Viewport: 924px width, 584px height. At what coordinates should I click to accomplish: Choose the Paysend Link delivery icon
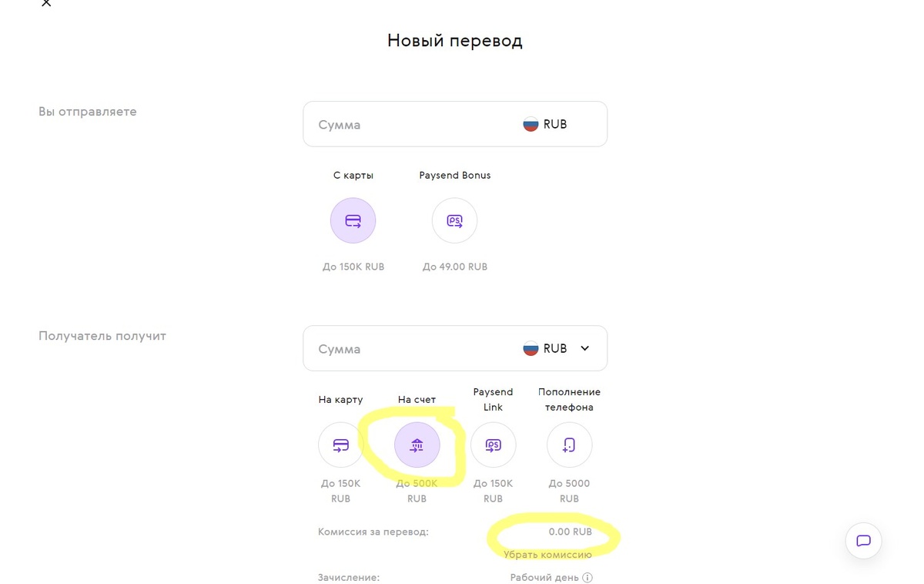point(493,445)
